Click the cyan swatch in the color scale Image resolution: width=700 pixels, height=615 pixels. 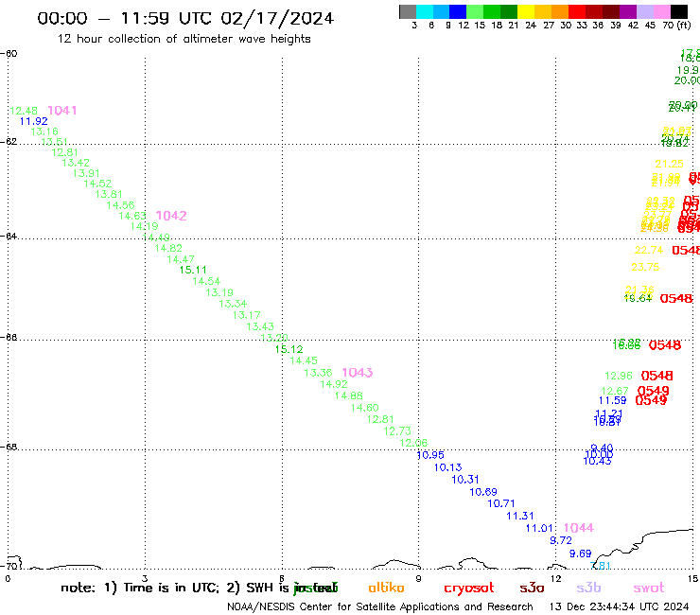[425, 11]
